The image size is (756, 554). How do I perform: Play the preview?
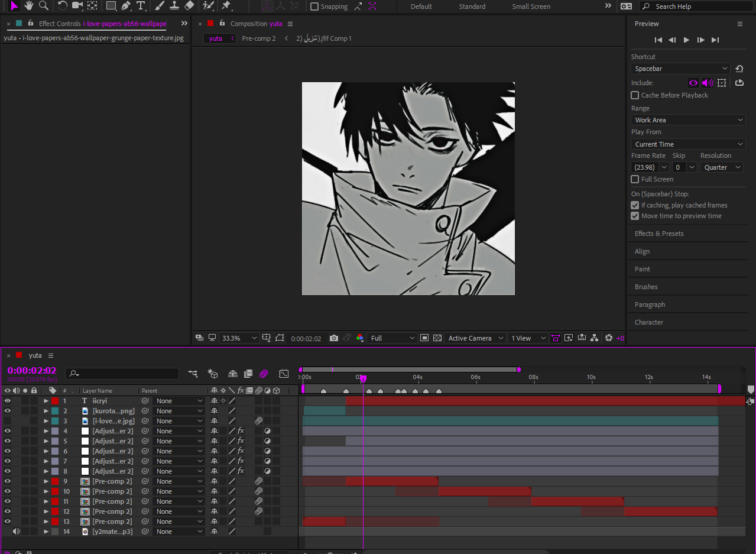686,40
